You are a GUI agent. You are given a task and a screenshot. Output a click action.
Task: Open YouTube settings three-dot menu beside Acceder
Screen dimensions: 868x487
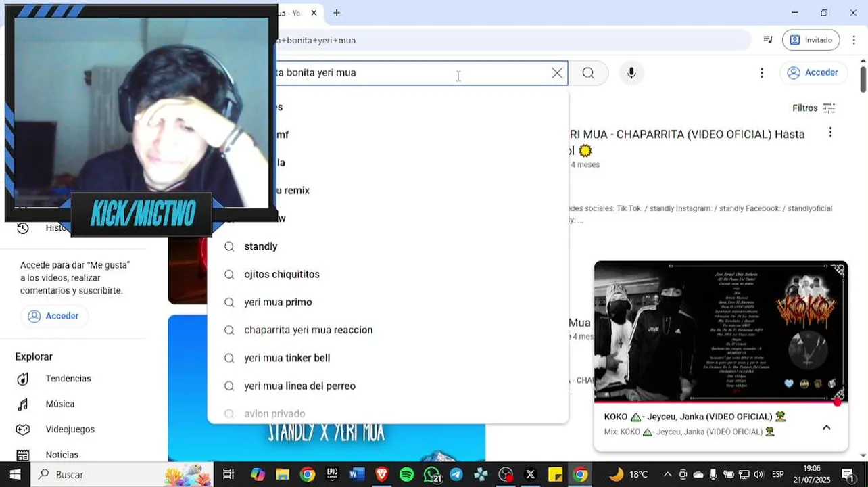coord(762,73)
